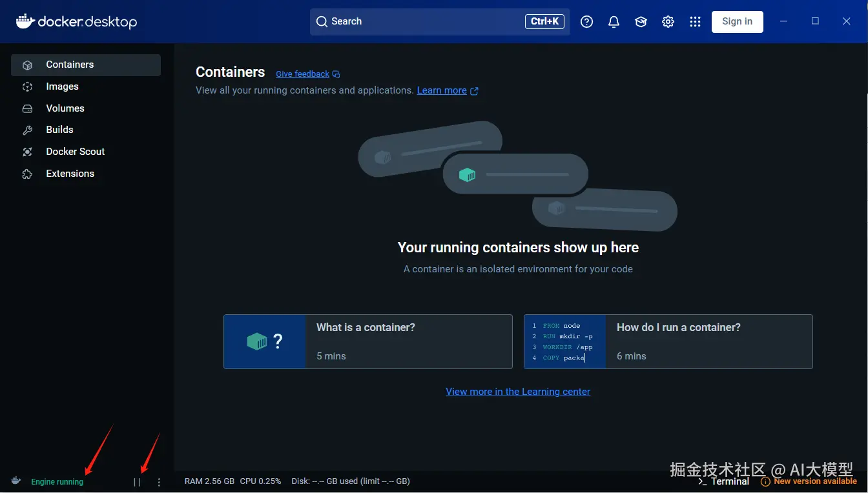Click the Extensions puzzle icon in sidebar
This screenshot has height=493, width=868.
tap(27, 174)
